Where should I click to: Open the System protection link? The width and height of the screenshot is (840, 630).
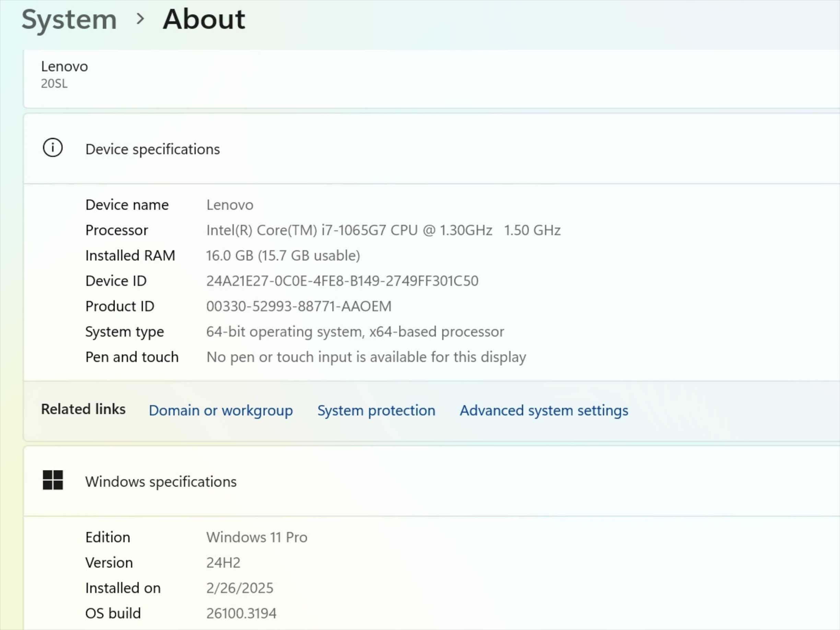[376, 410]
